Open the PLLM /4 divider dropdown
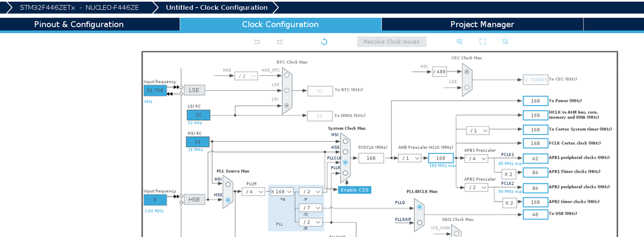Image resolution: width=644 pixels, height=237 pixels. click(x=253, y=191)
